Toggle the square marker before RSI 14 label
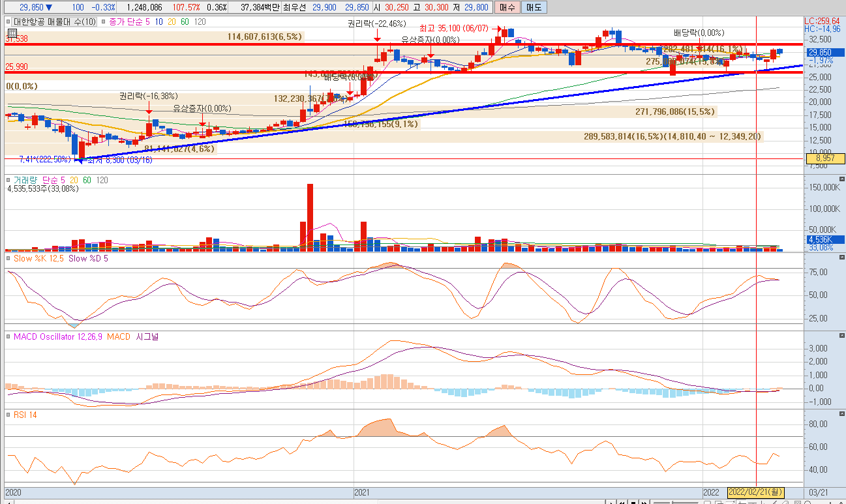Screen dimensions: 846x504 click(8, 415)
